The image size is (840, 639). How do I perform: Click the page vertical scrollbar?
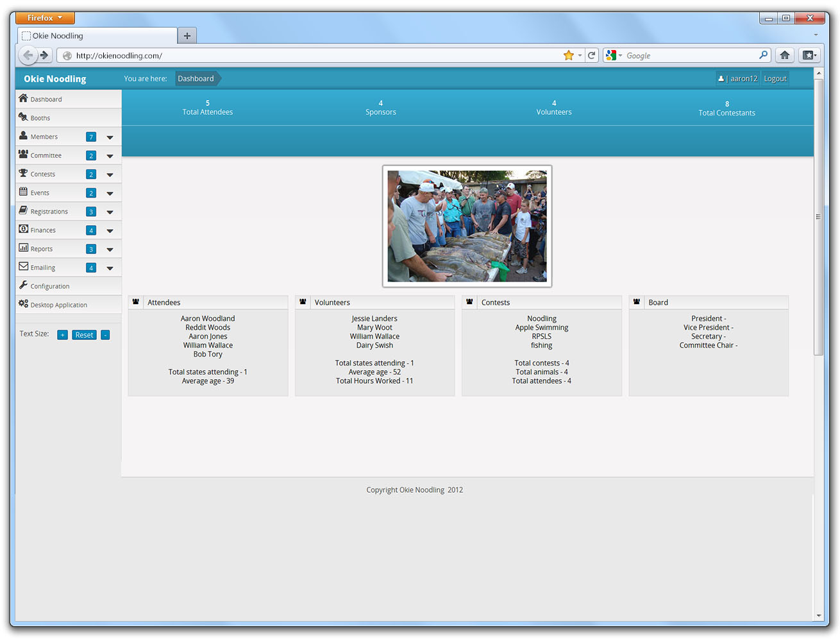(x=818, y=216)
